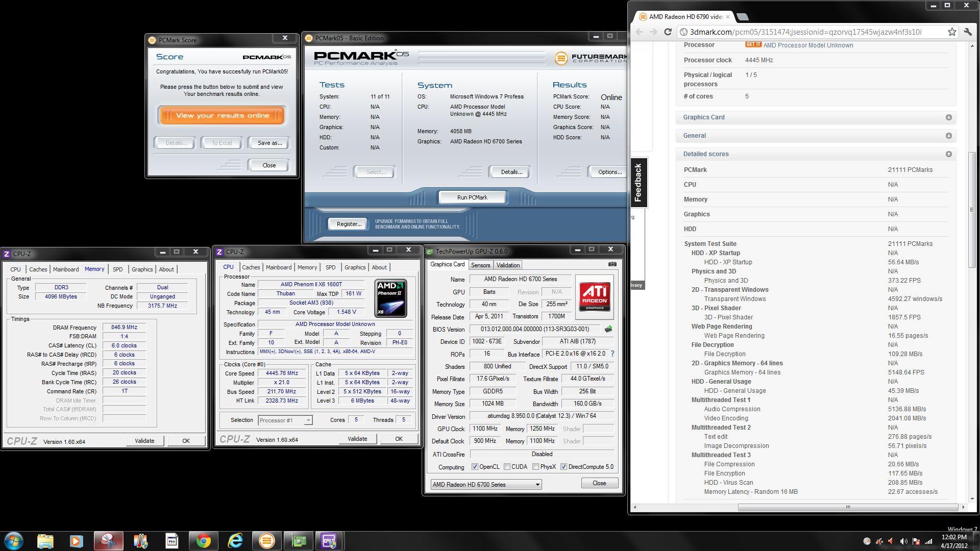Click Register... button in PCMark05
980x551 pixels.
click(349, 224)
